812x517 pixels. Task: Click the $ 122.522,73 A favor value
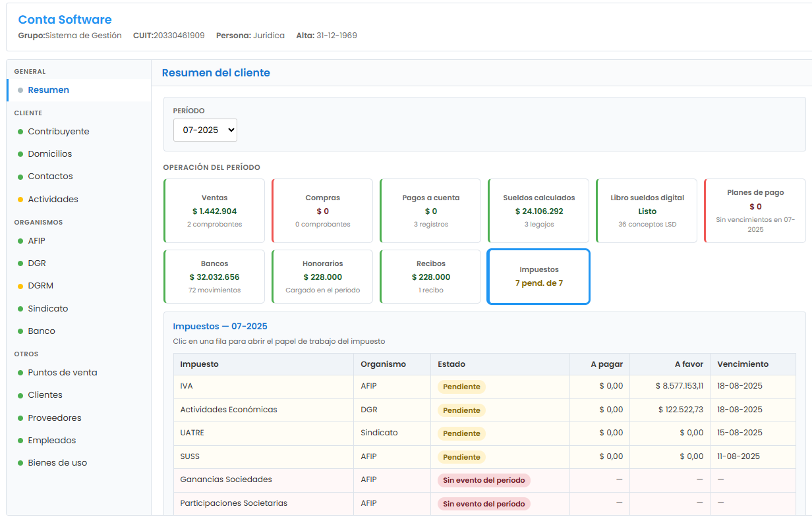coord(681,410)
